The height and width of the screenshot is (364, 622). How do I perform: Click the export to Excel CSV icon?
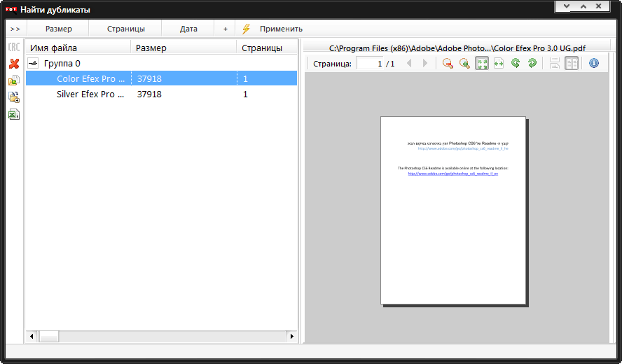[14, 115]
